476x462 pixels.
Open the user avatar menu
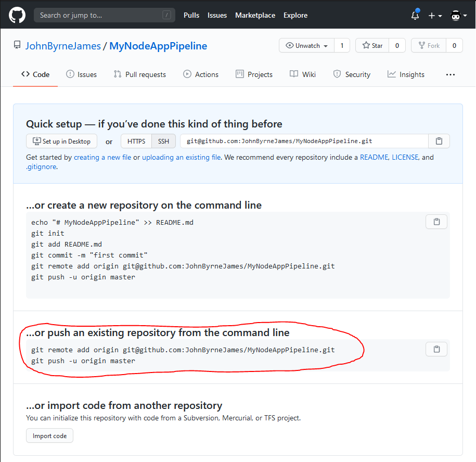pos(458,16)
